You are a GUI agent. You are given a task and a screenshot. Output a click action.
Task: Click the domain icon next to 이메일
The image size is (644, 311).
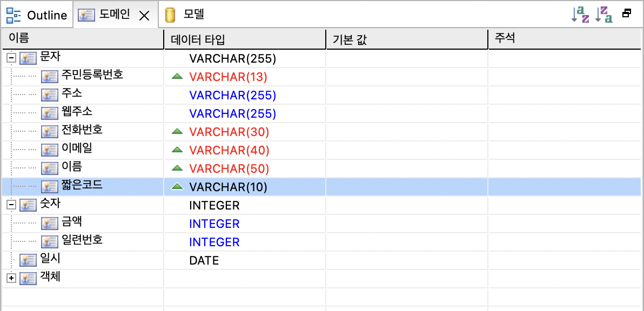click(49, 150)
